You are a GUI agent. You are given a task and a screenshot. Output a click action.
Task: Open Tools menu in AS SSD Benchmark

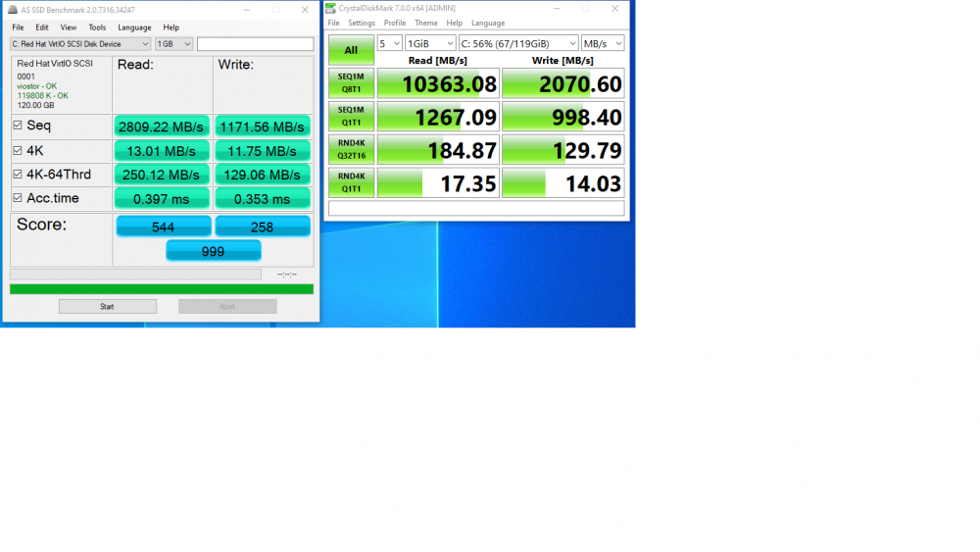[97, 27]
